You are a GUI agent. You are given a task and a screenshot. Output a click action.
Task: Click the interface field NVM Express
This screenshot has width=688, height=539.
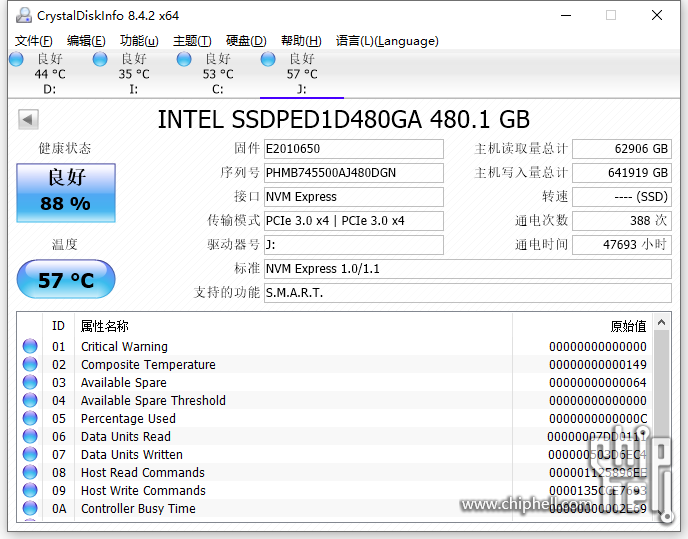[354, 197]
